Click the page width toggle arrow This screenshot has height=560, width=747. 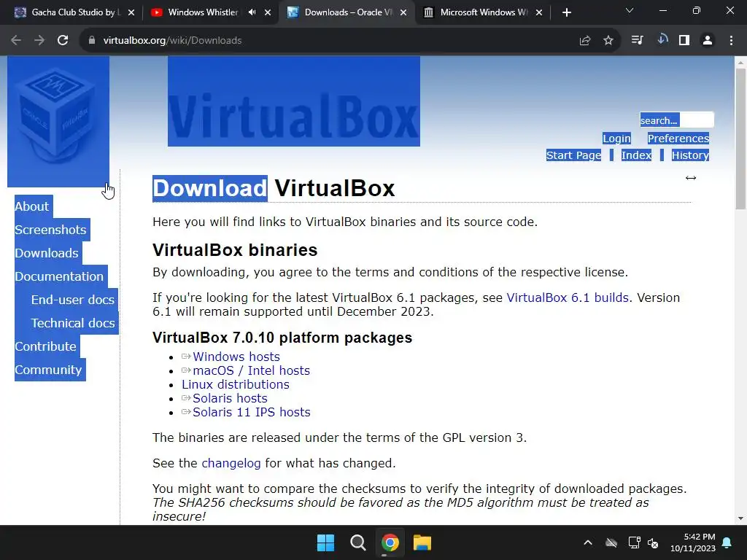[x=691, y=178]
